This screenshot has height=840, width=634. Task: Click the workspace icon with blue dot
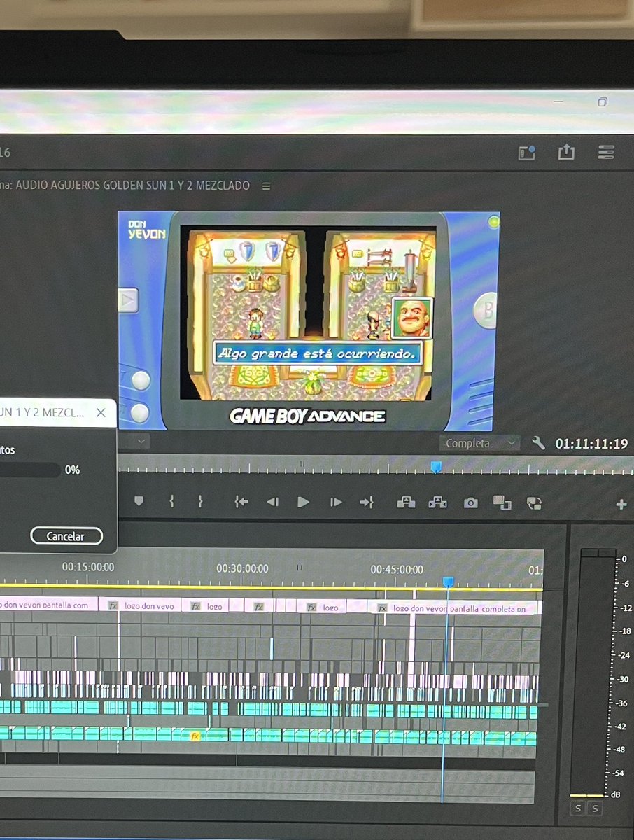point(526,153)
